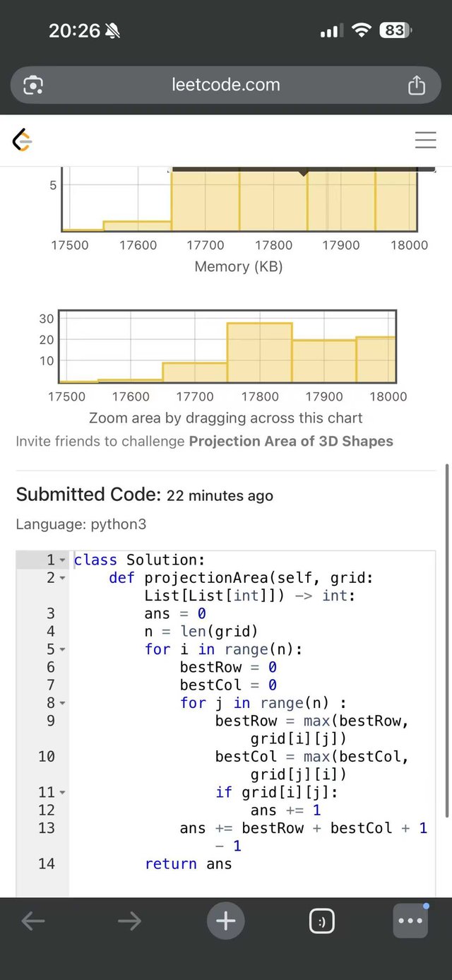
Task: Collapse the outer for loop fold on line 5
Action: 62,649
